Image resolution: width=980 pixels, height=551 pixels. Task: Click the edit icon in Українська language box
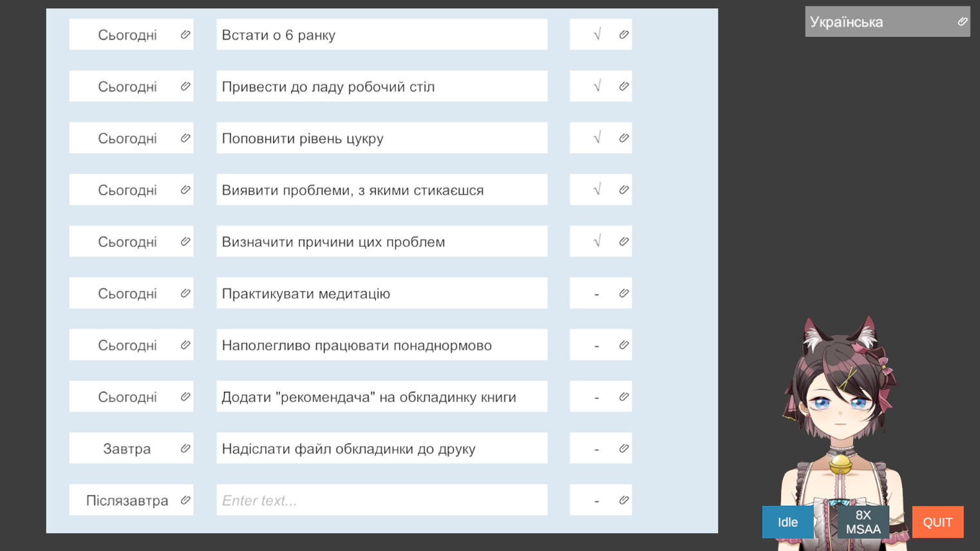(x=962, y=22)
